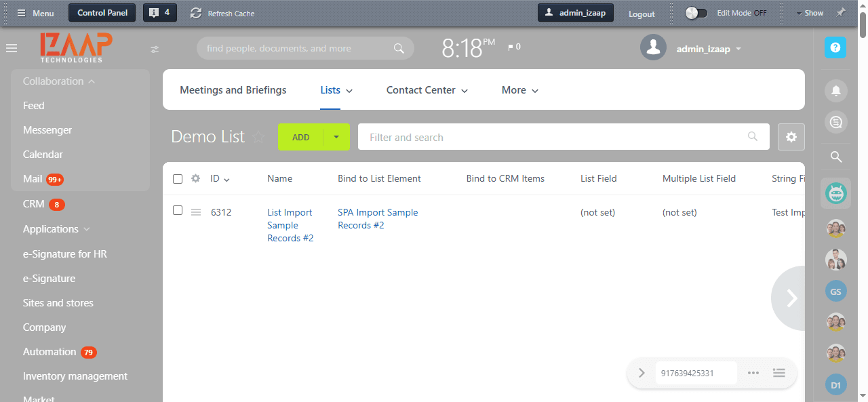868x402 pixels.
Task: Click the Control Panel button
Action: point(102,13)
